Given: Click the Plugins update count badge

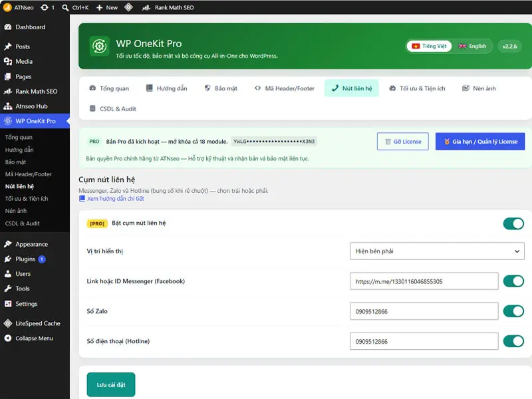Looking at the screenshot, I should [x=42, y=259].
